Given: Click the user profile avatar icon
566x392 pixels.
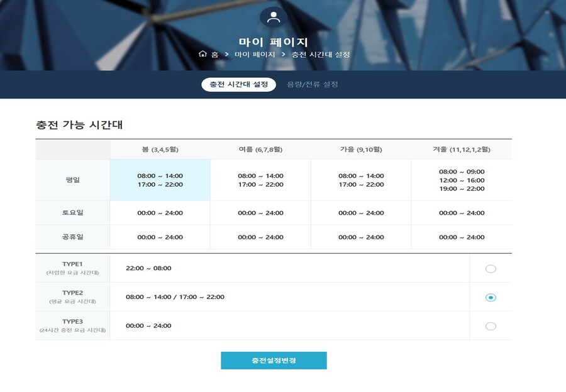Looking at the screenshot, I should click(x=273, y=17).
